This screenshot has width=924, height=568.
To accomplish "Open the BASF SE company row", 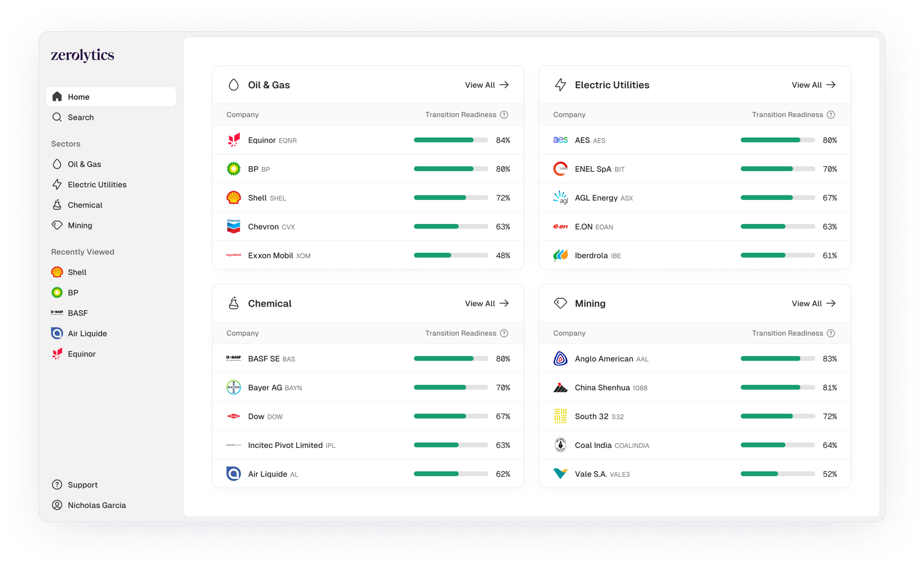I will [x=368, y=358].
